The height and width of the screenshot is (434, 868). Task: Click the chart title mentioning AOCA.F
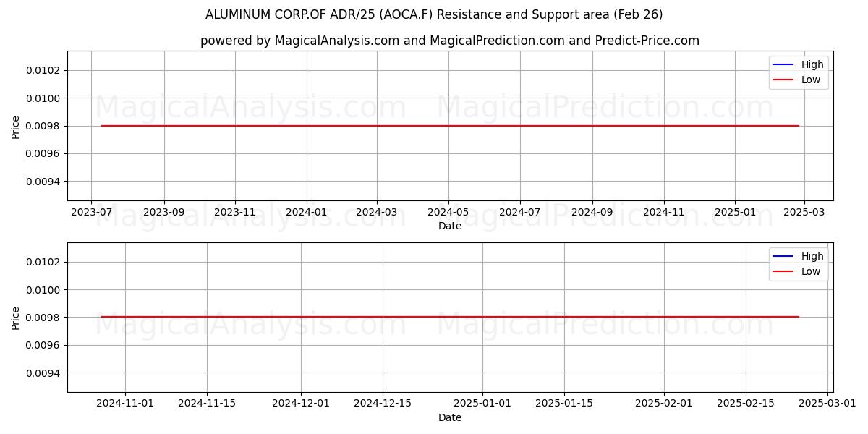pos(434,14)
